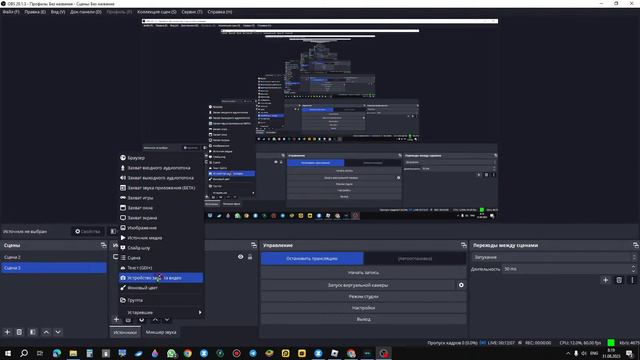Add a new scene with the plus icon
The height and width of the screenshot is (360, 640).
[7, 332]
